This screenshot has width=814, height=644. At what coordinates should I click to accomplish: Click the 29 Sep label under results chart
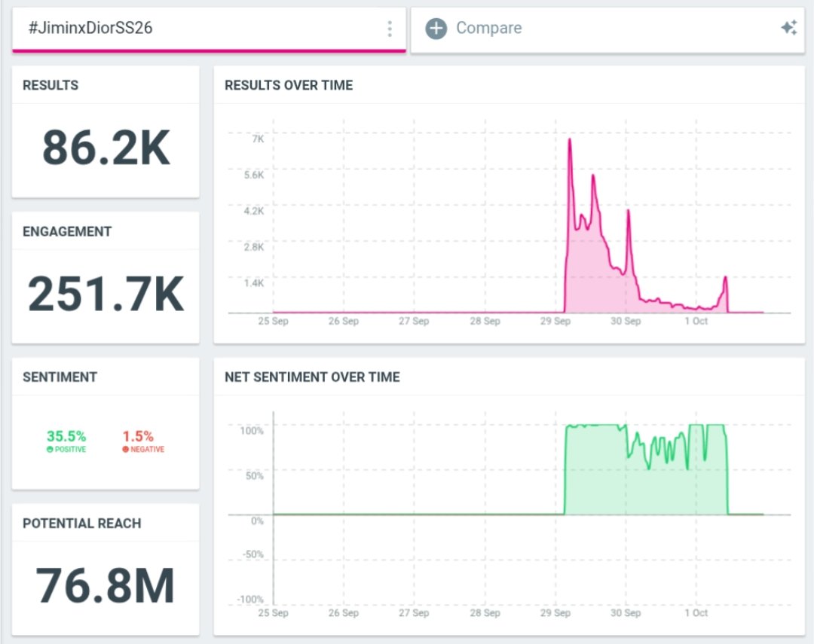[x=555, y=321]
